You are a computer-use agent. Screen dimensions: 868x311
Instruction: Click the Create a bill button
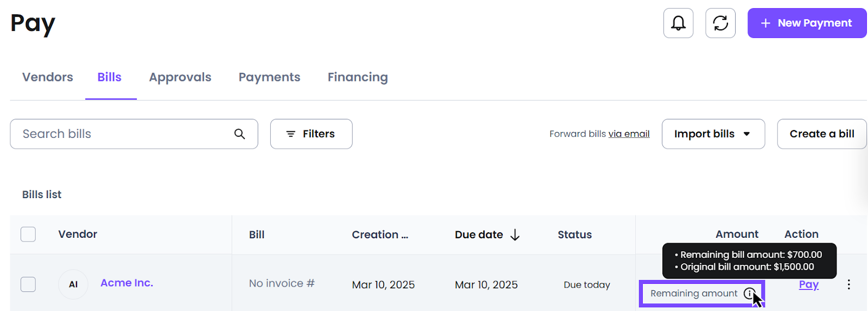pyautogui.click(x=822, y=134)
